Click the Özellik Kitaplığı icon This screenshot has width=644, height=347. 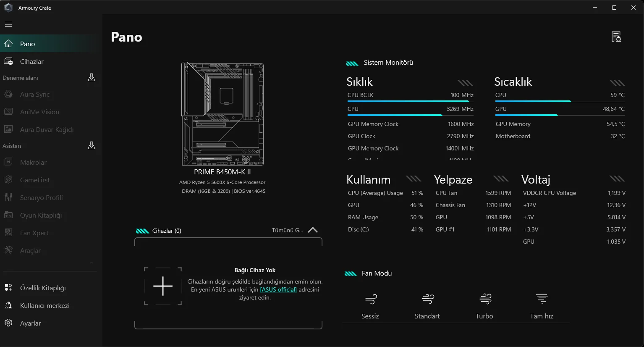(x=8, y=288)
